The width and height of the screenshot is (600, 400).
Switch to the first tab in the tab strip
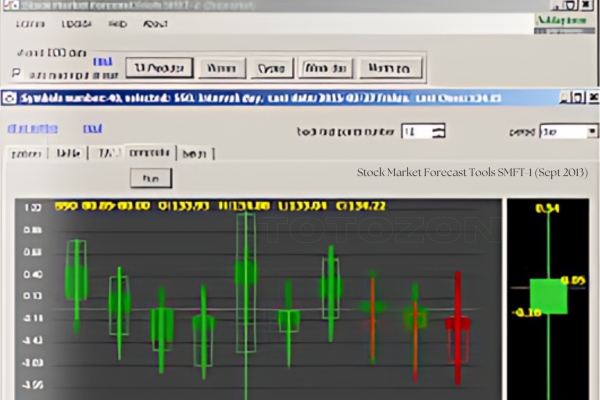click(x=26, y=154)
